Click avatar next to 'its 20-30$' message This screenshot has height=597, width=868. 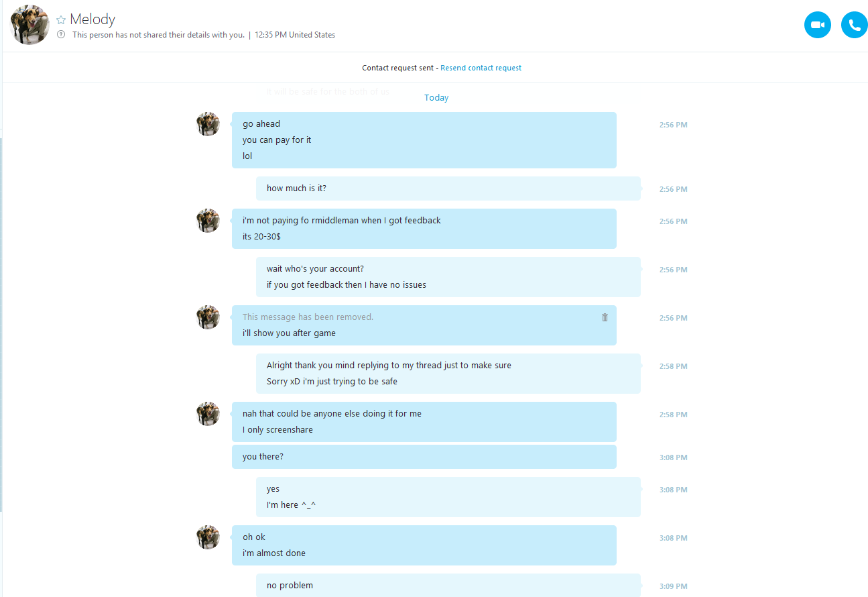click(x=208, y=221)
